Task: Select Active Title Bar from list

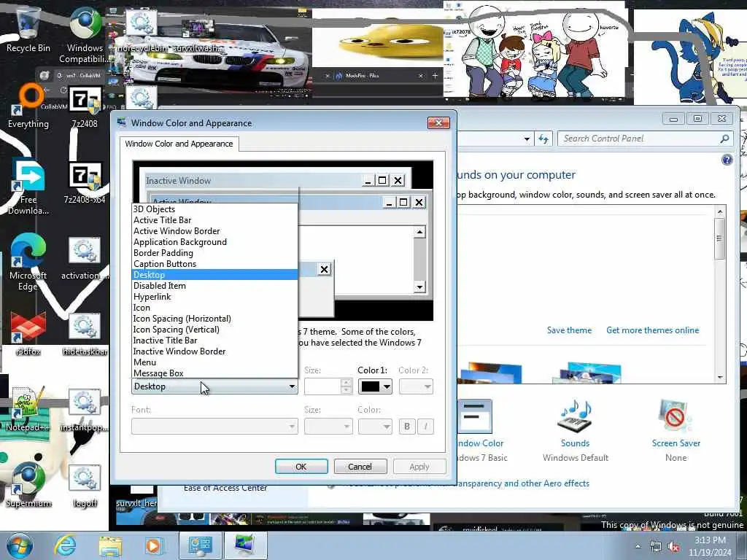Action: pos(214,220)
